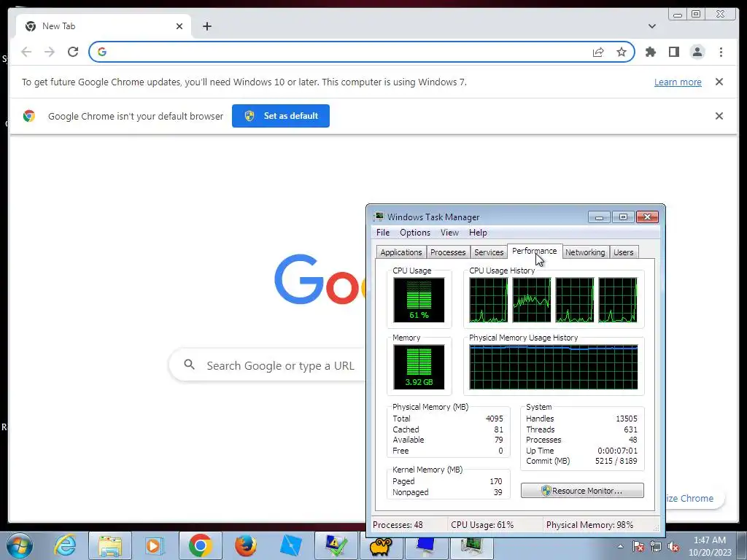Click the Handles value 13505
The image size is (747, 560).
626,419
